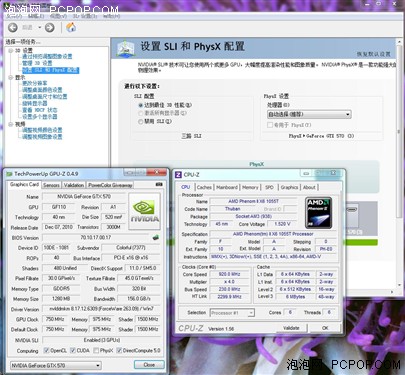Collapse the Display tree node

coord(10,77)
